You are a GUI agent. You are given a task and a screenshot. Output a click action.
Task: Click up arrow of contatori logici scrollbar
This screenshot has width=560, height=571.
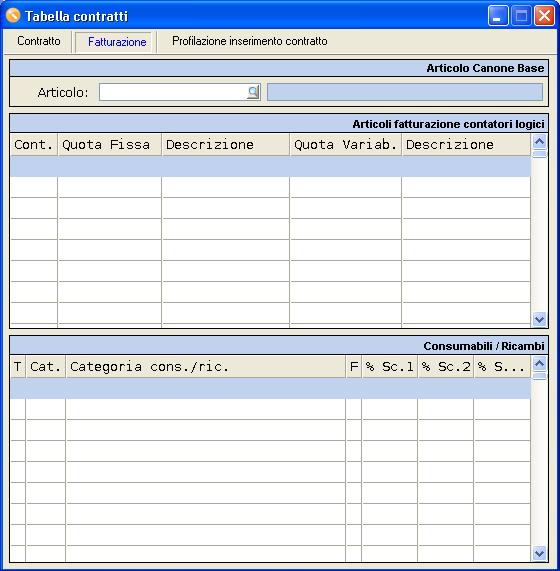(x=539, y=141)
